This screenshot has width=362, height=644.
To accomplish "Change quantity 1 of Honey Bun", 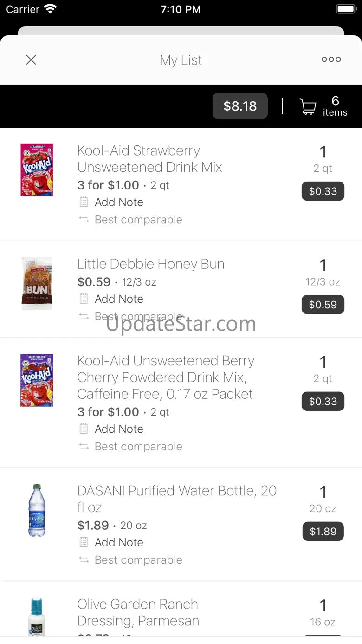I will 323,265.
